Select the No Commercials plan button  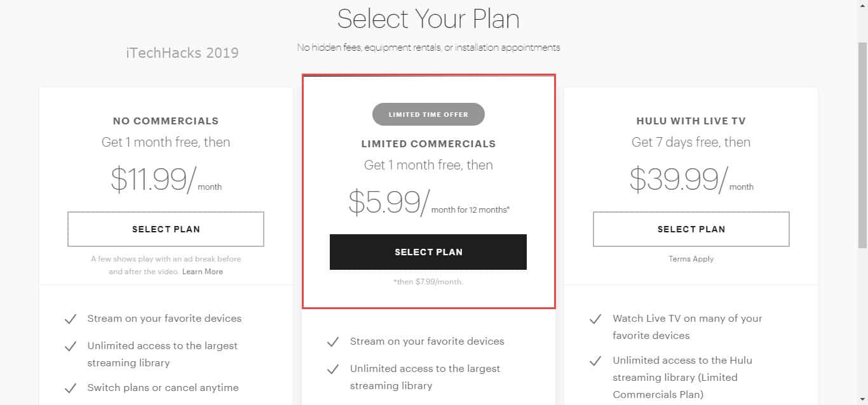pos(166,229)
